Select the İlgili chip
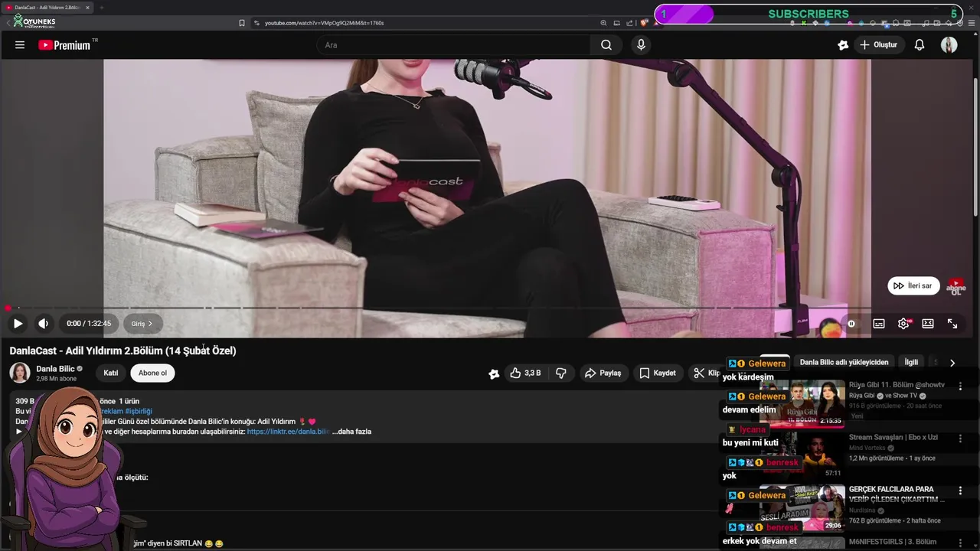980x551 pixels. coord(911,362)
